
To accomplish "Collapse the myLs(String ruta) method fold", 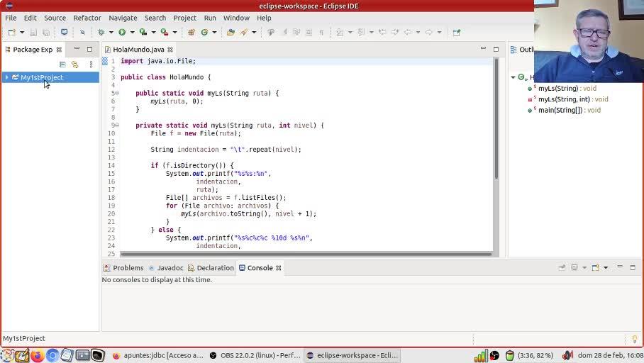I will click(x=117, y=93).
